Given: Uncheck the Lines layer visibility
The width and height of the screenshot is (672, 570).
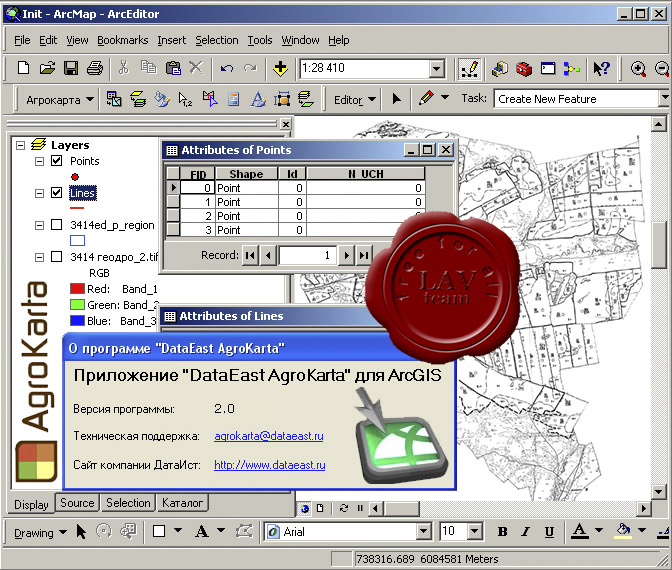Looking at the screenshot, I should (x=57, y=192).
